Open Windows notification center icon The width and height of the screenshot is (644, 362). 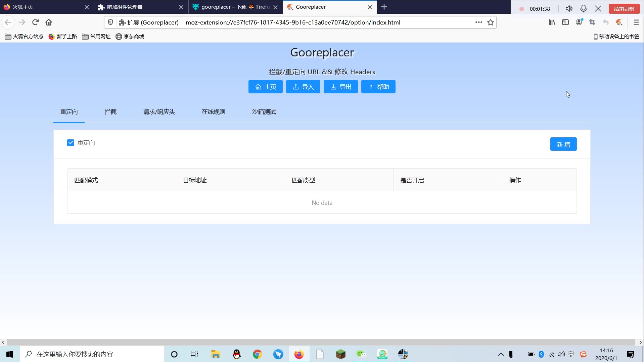click(631, 354)
